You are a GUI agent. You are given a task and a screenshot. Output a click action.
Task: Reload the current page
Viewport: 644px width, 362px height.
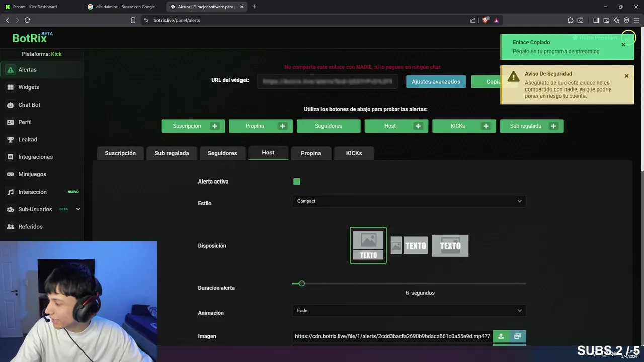27,20
